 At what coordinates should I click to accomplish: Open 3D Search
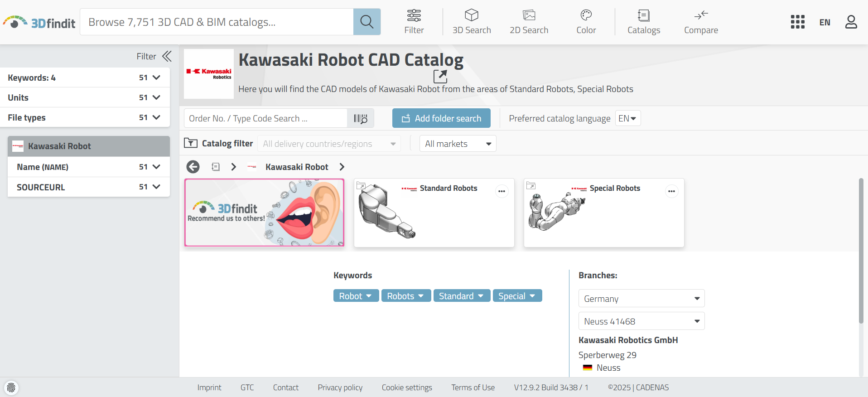472,22
